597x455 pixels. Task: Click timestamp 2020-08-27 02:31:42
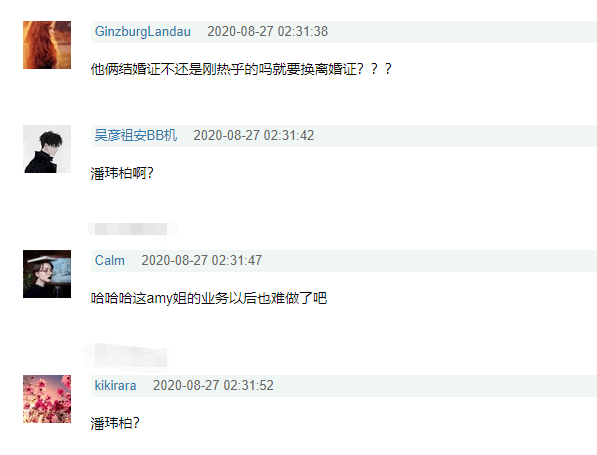click(254, 136)
